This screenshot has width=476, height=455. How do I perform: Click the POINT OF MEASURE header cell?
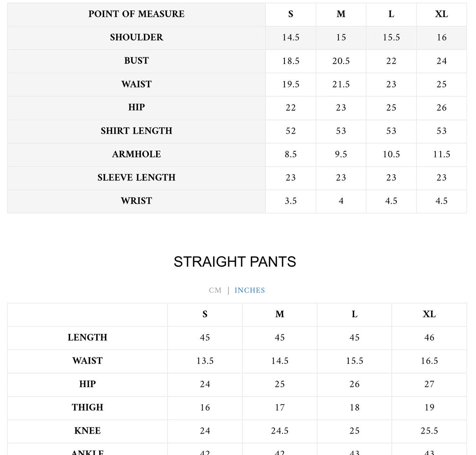point(136,14)
